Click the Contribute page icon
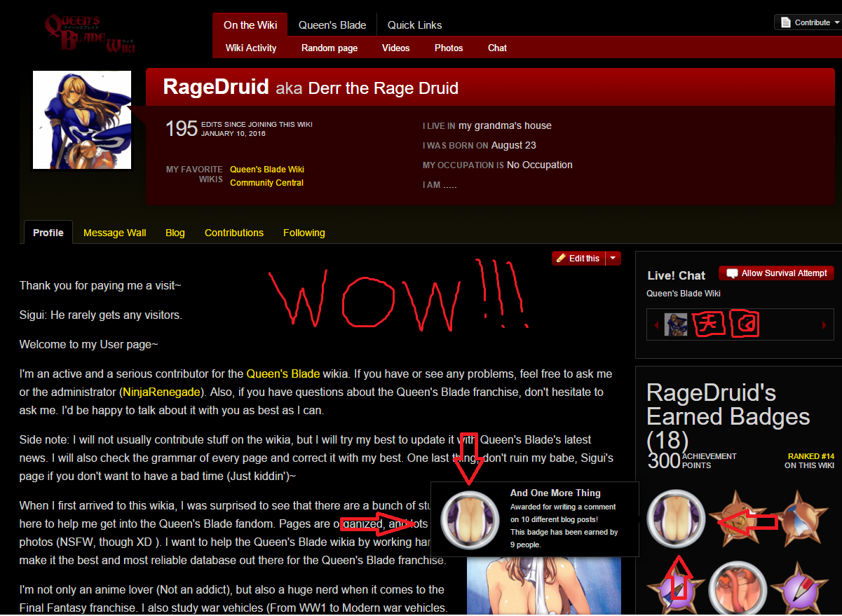Image resolution: width=842 pixels, height=616 pixels. [786, 22]
